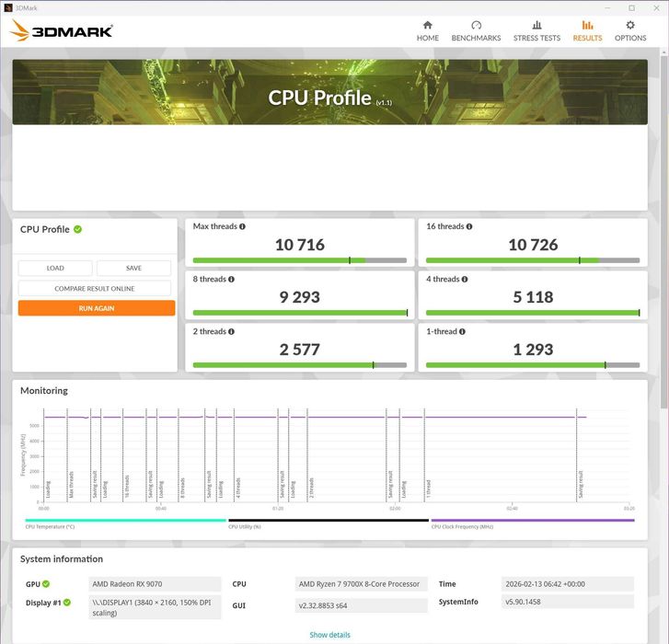Open the OPTIONS tab label
Viewport: 669px width, 644px height.
coord(630,38)
